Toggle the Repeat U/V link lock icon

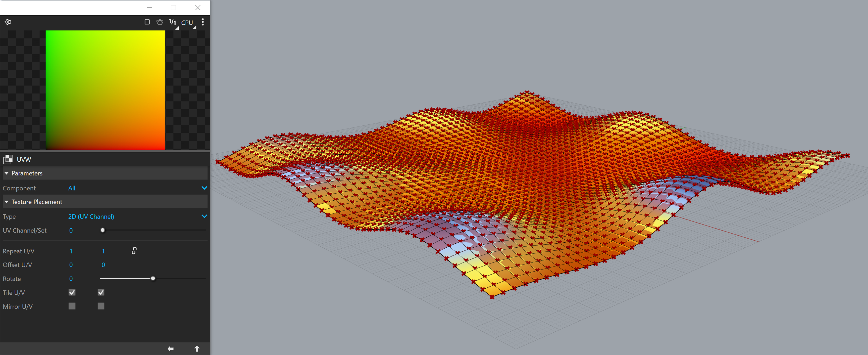(x=134, y=250)
